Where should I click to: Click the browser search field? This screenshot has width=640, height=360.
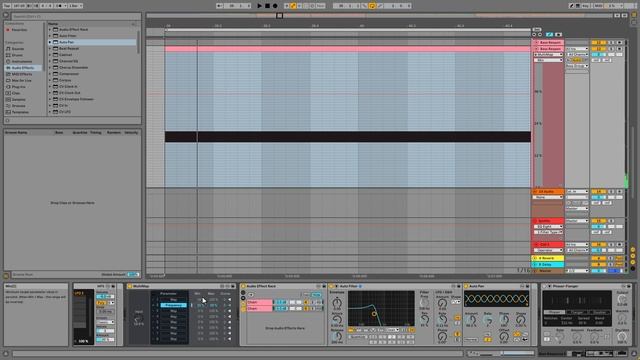coord(76,16)
